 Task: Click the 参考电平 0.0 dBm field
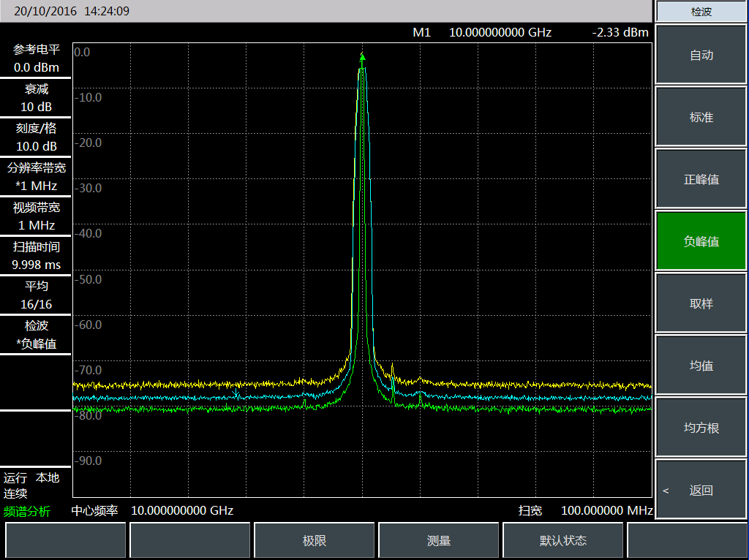36,59
